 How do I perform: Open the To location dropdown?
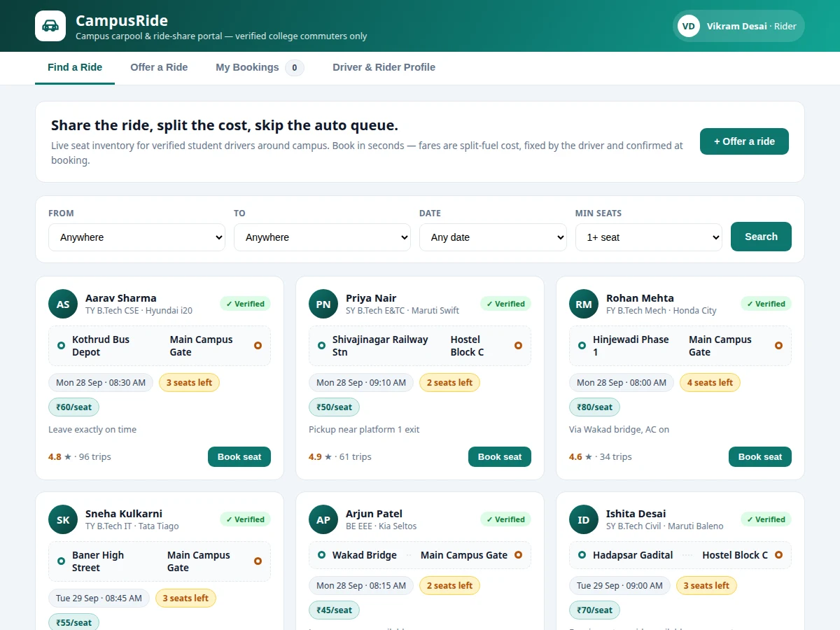(322, 237)
